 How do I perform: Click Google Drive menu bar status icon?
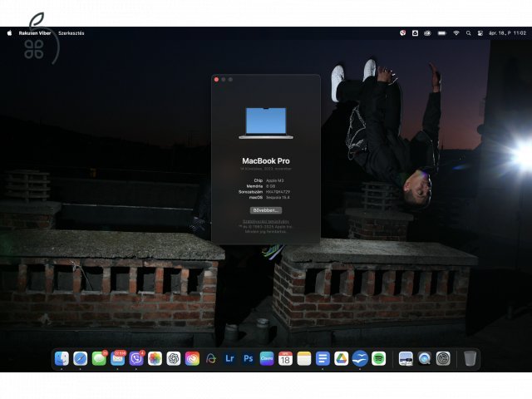point(415,33)
